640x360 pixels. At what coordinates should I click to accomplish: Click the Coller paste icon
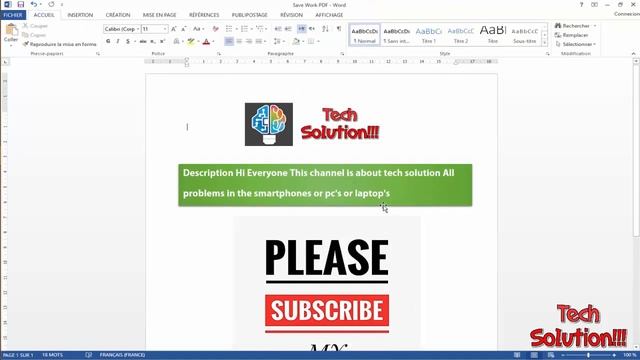11,30
